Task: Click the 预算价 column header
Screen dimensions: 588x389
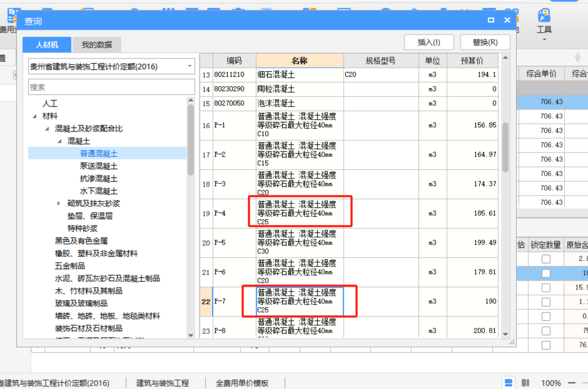Action: [x=472, y=61]
